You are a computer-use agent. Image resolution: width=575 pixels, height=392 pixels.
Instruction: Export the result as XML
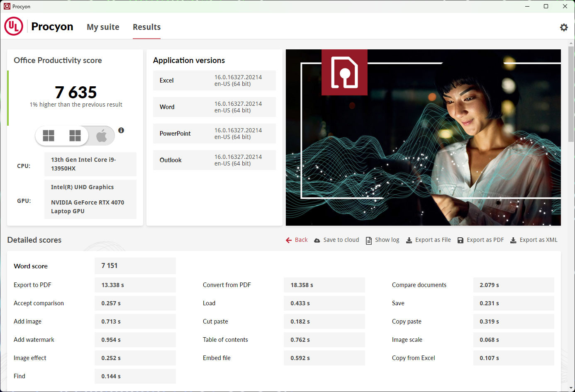(x=534, y=240)
